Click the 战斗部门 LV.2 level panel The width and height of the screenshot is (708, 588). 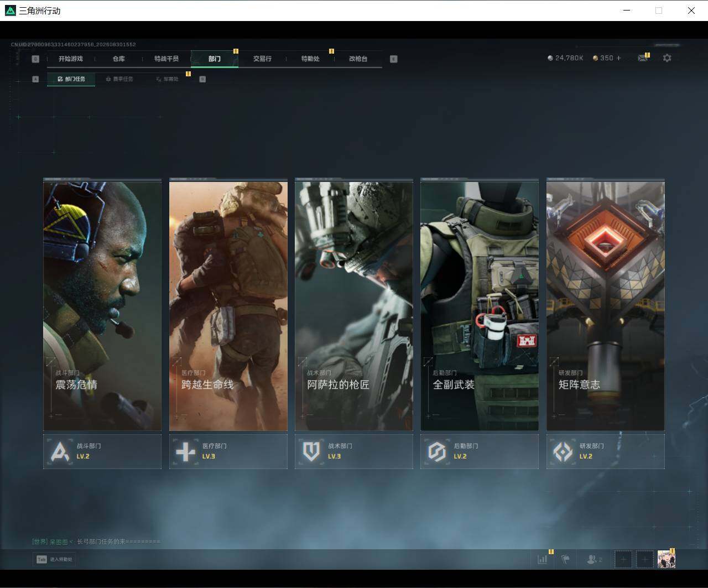[x=102, y=451]
